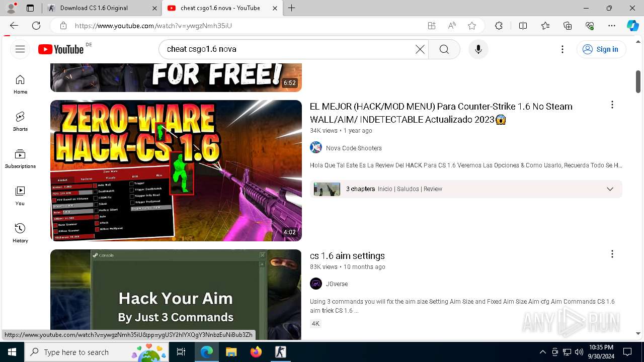Open Task View on taskbar
Screen dimensions: 644x362
[x=182, y=352]
